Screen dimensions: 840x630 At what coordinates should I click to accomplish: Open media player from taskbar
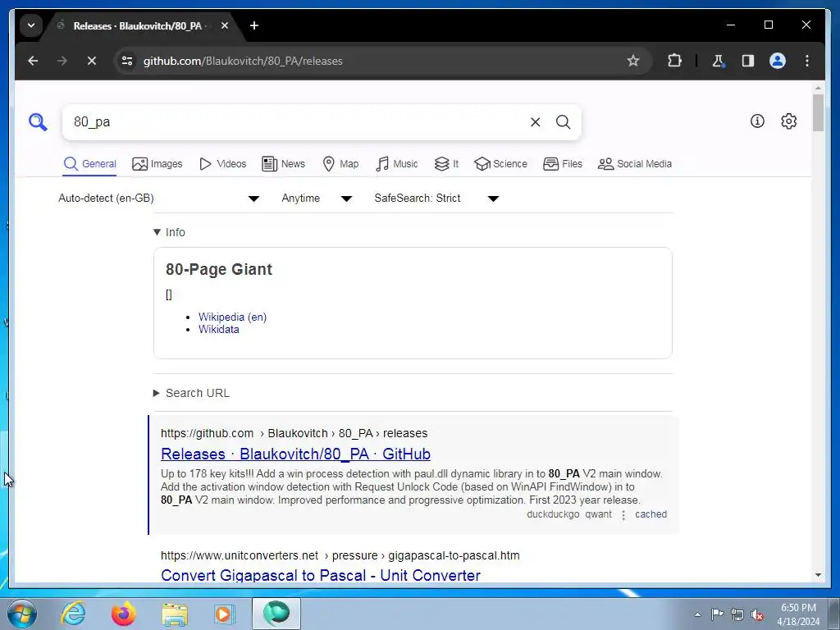[224, 614]
